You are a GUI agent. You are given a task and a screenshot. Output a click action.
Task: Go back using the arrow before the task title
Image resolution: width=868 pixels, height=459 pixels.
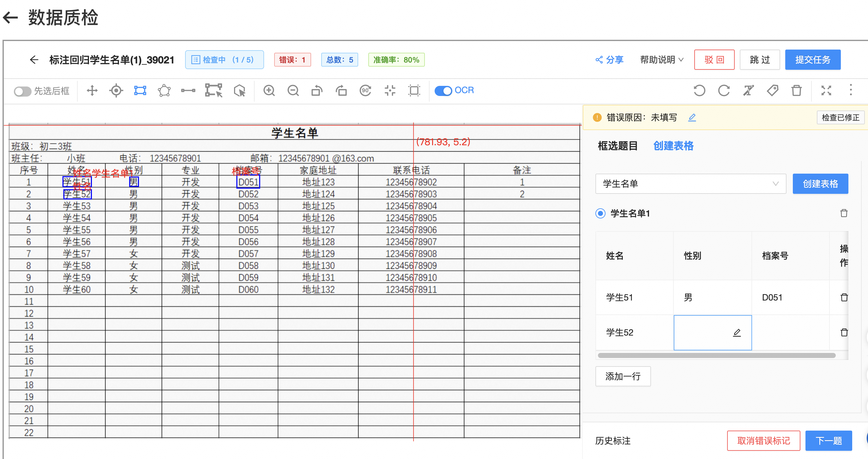point(34,60)
